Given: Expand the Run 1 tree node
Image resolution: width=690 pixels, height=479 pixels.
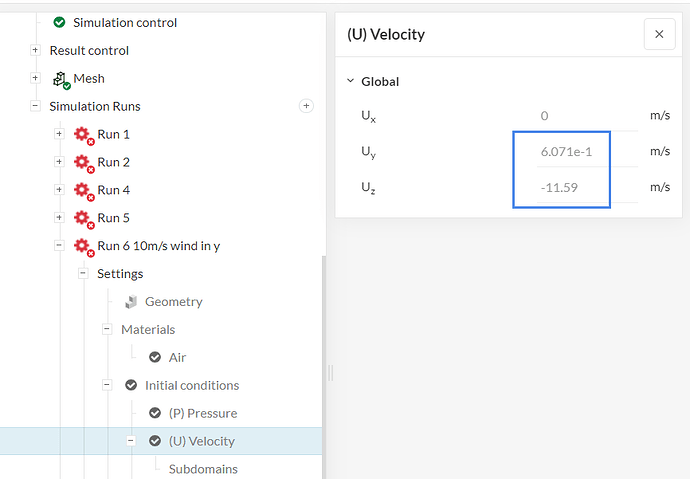Looking at the screenshot, I should click(59, 134).
